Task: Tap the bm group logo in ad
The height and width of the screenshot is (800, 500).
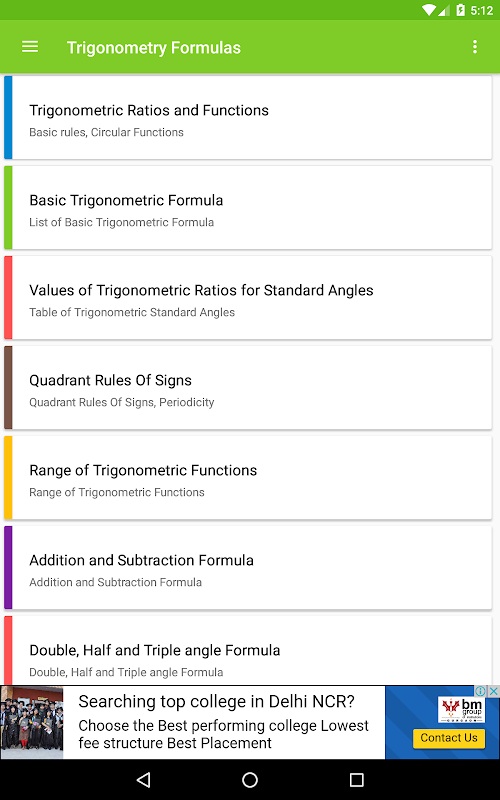Action: click(461, 710)
